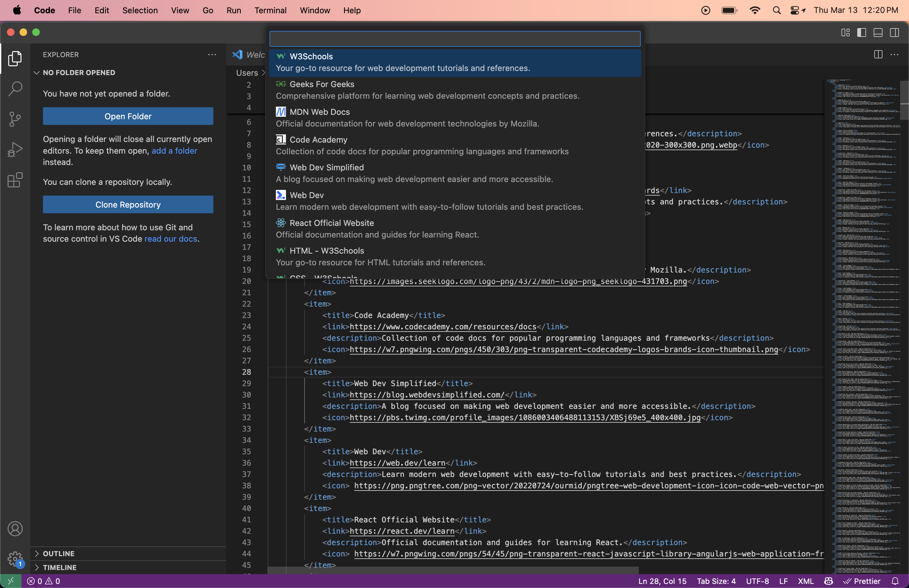
Task: Open the notifications bell in status bar
Action: click(895, 581)
